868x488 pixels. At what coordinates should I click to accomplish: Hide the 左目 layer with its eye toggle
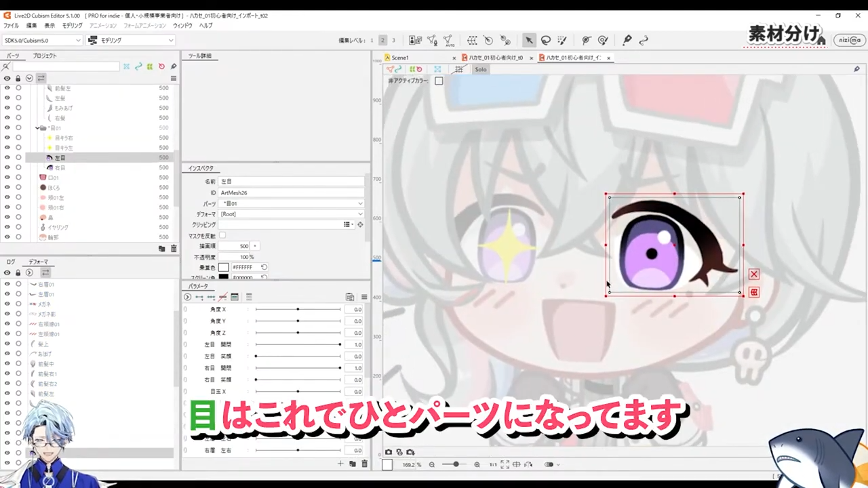click(x=7, y=157)
